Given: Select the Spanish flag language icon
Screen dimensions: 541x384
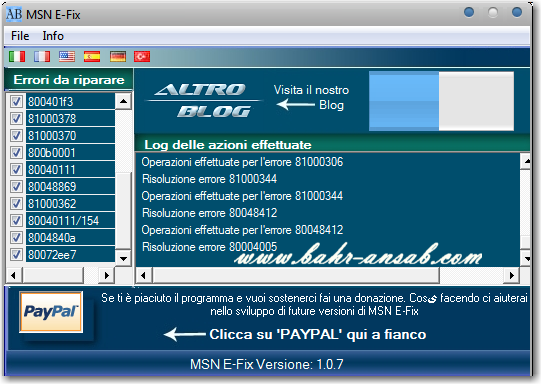Looking at the screenshot, I should click(92, 57).
